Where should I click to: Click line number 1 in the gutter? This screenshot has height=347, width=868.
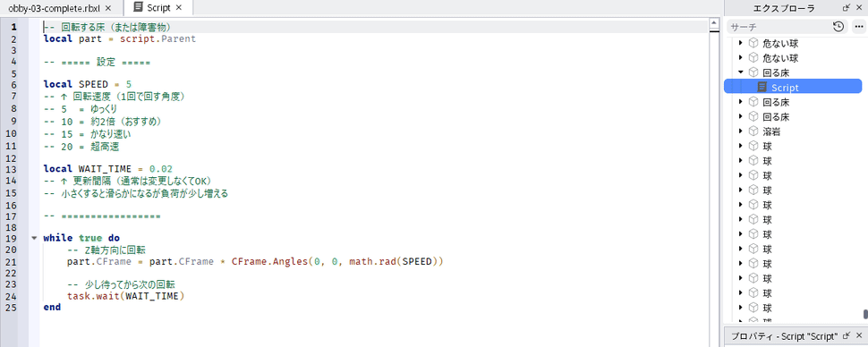[x=13, y=27]
